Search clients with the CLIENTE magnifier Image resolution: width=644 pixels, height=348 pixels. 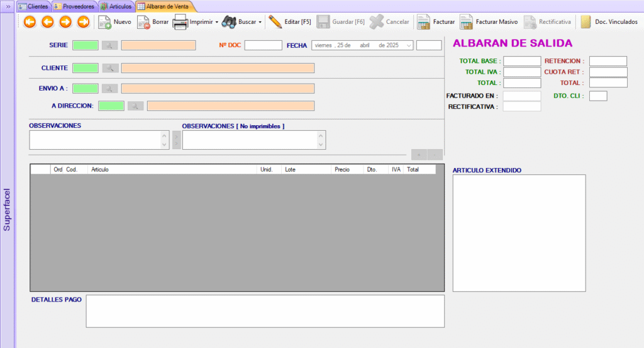(110, 68)
